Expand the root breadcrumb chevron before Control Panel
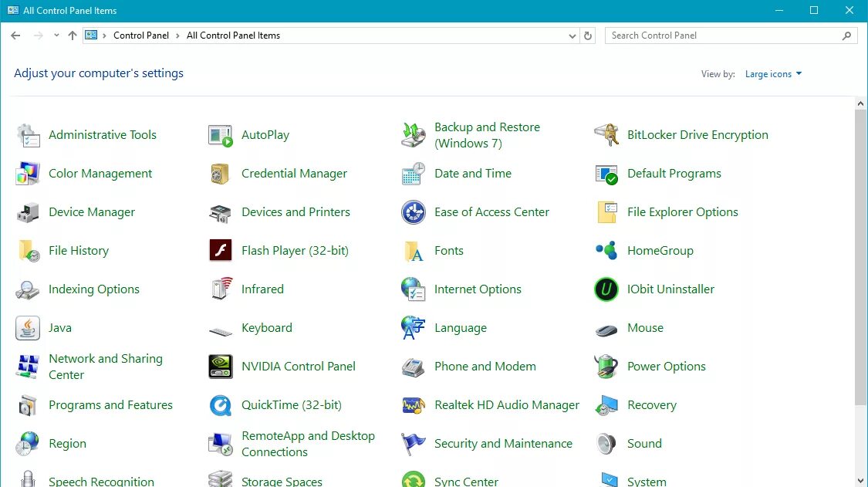Screen dimensions: 868x487 pos(104,36)
